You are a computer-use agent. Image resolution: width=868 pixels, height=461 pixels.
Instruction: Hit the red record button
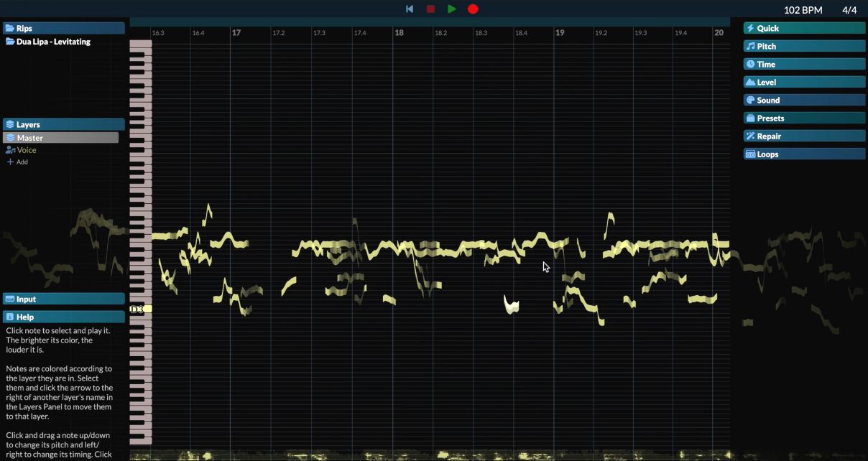(473, 9)
